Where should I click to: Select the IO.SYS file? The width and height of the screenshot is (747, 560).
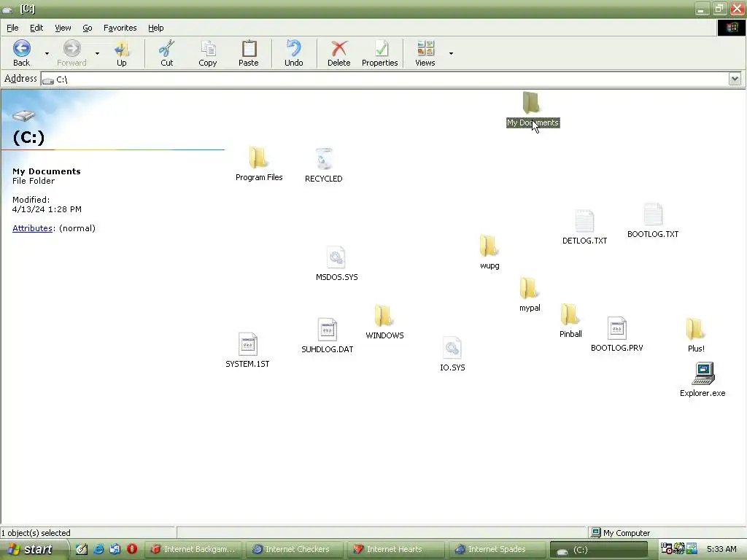click(x=452, y=354)
